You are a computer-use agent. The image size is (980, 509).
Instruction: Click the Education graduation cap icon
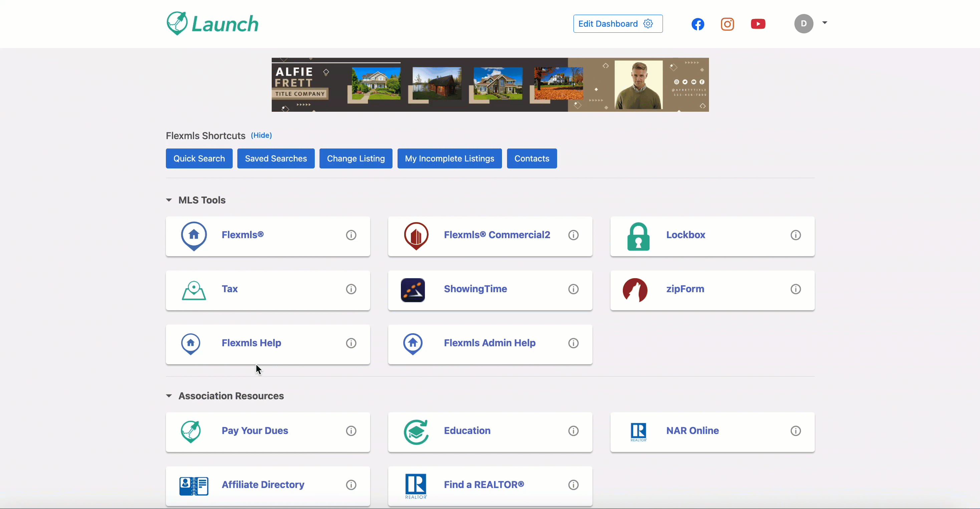click(x=416, y=432)
